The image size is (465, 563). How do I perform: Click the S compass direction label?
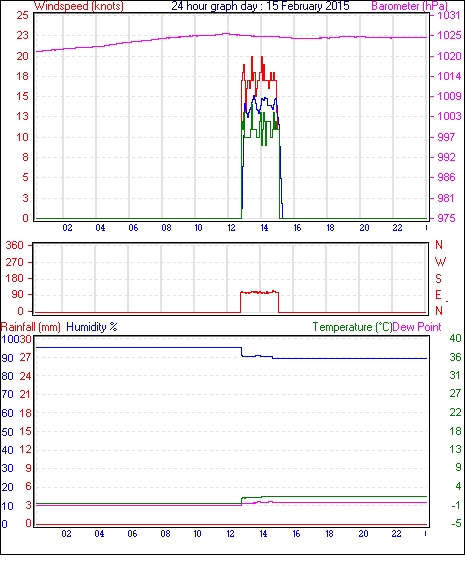438,278
